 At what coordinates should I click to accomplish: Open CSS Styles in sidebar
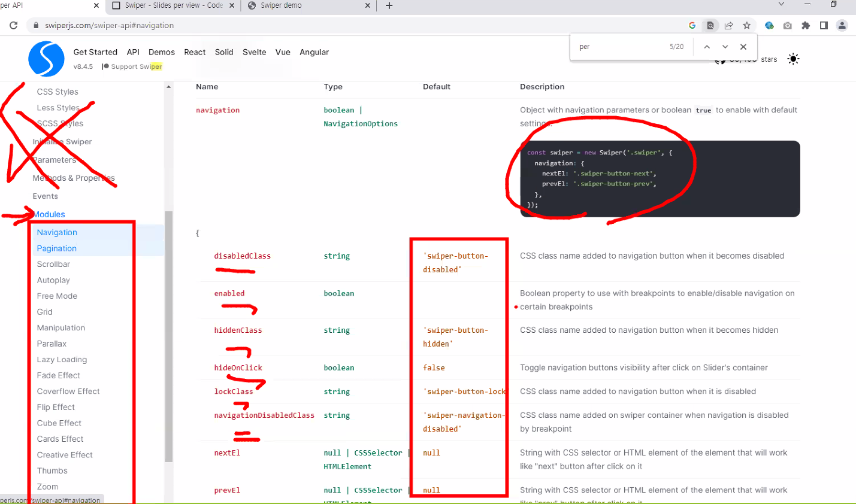pos(58,92)
